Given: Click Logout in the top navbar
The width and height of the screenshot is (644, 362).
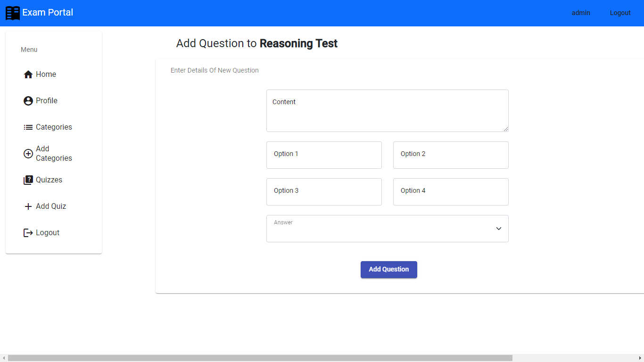Looking at the screenshot, I should pos(620,13).
